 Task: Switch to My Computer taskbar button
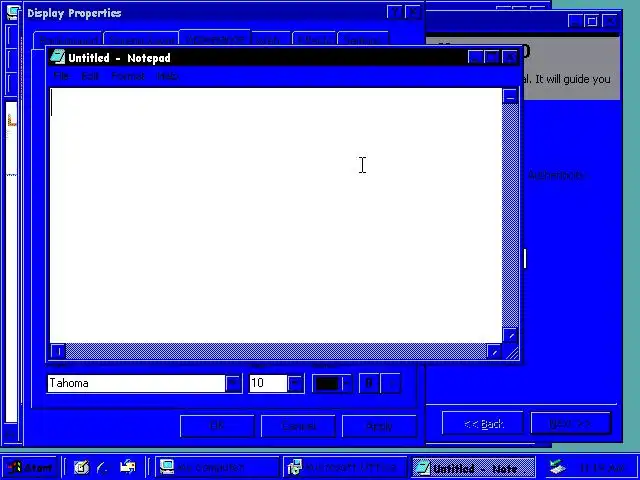[x=217, y=468]
